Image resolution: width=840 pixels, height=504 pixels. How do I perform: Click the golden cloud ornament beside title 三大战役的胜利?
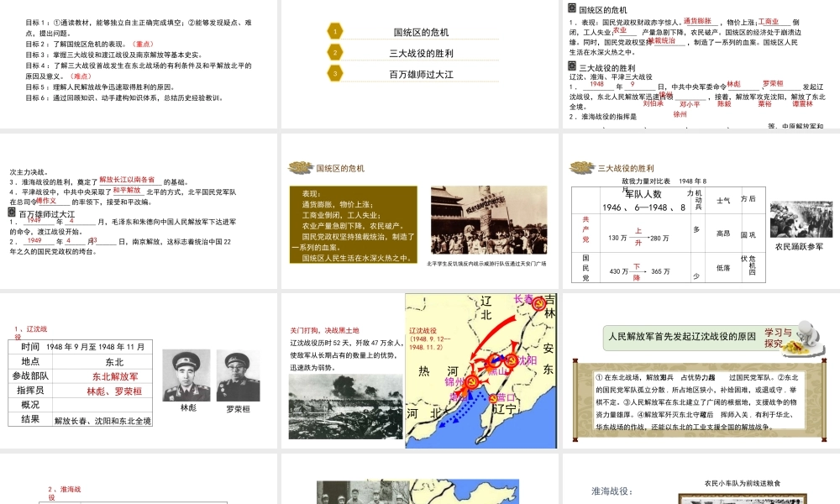pos(582,168)
